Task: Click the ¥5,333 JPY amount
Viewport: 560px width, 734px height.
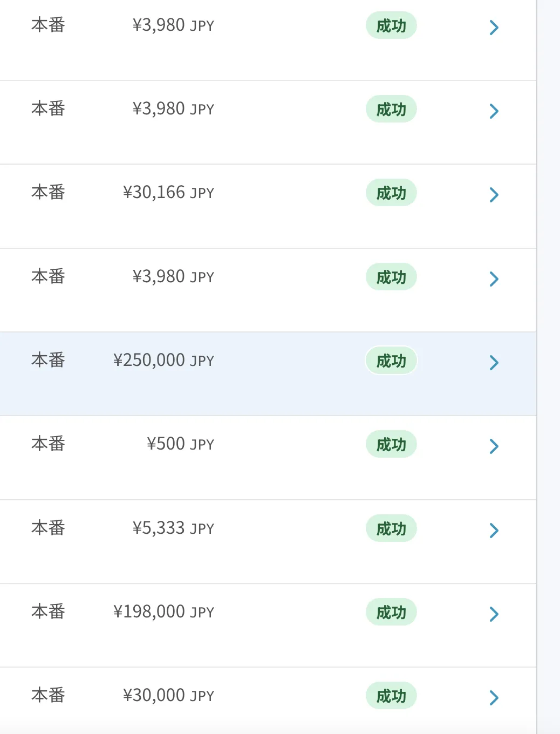Action: tap(173, 528)
